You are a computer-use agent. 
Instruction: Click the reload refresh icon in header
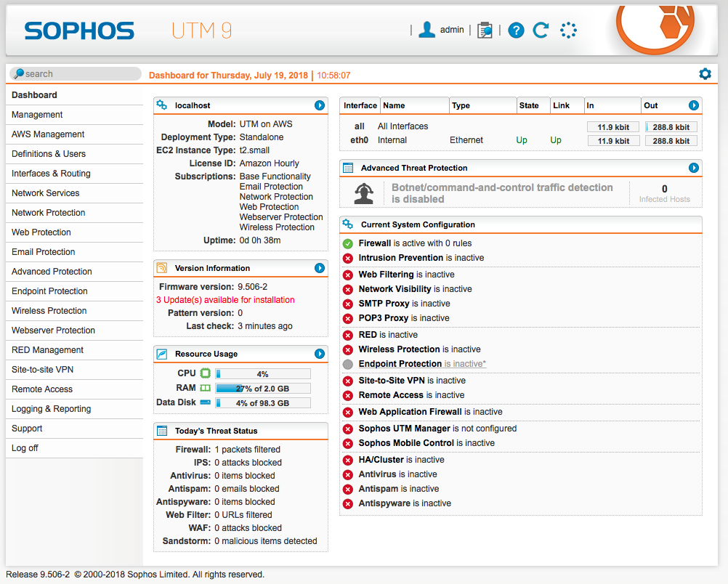point(541,31)
